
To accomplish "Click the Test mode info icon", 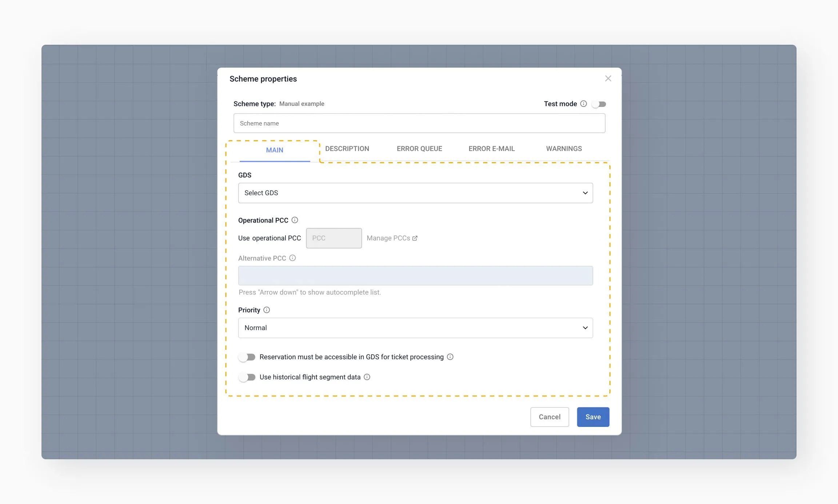I will click(x=583, y=104).
